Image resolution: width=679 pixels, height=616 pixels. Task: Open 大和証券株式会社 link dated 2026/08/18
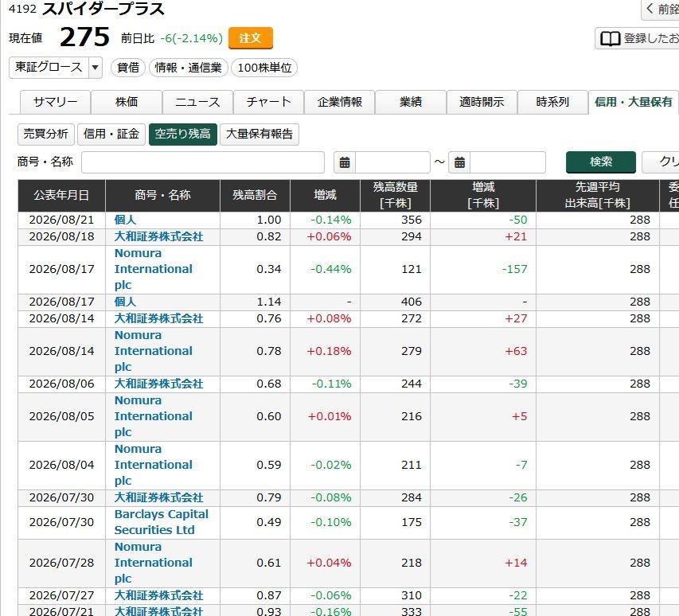point(158,237)
